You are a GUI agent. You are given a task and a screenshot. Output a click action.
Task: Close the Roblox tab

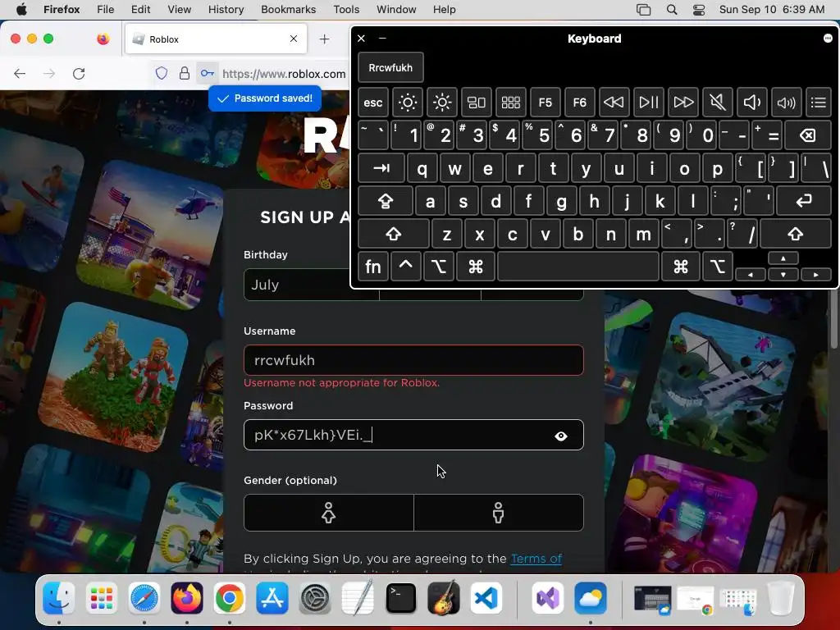pyautogui.click(x=294, y=39)
